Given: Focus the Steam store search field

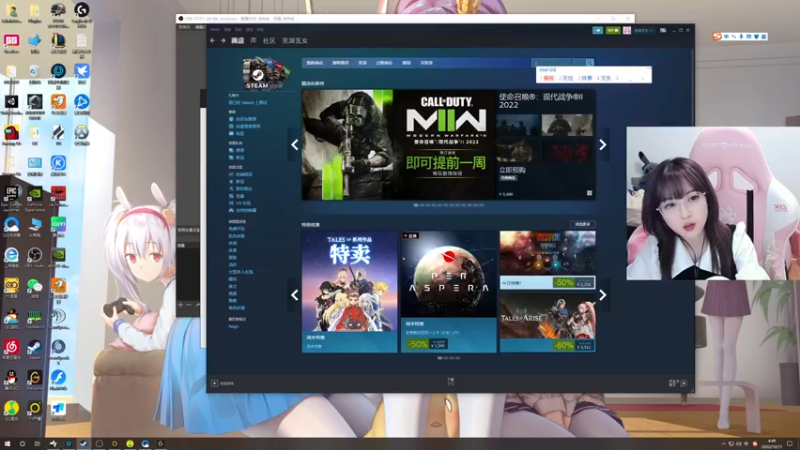Looking at the screenshot, I should coord(558,62).
